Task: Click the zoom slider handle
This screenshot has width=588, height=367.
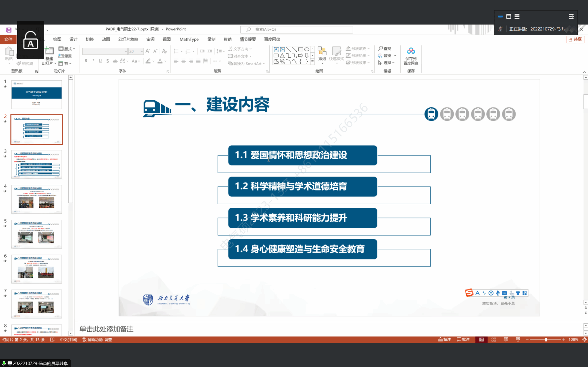Action: coord(546,339)
